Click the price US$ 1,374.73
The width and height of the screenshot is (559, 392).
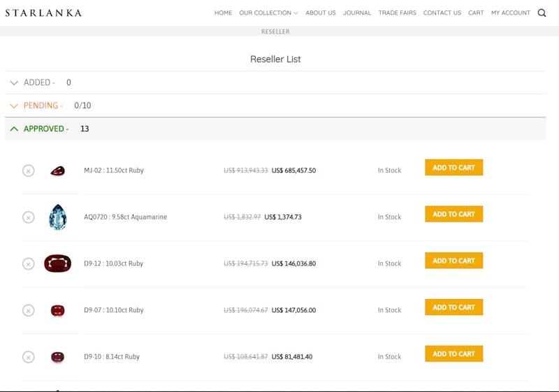[283, 217]
